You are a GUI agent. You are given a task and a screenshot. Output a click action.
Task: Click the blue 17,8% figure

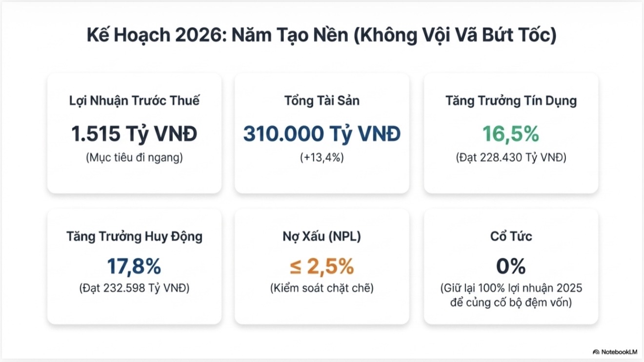coord(134,267)
